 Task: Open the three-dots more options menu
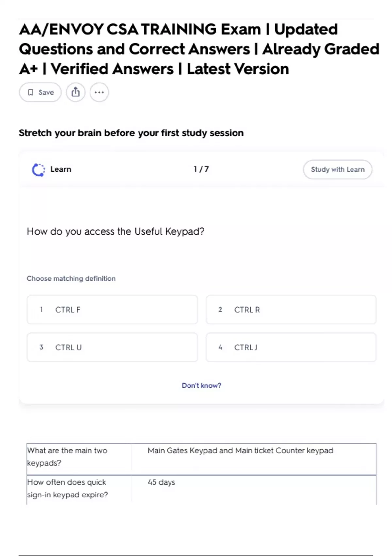pos(99,92)
